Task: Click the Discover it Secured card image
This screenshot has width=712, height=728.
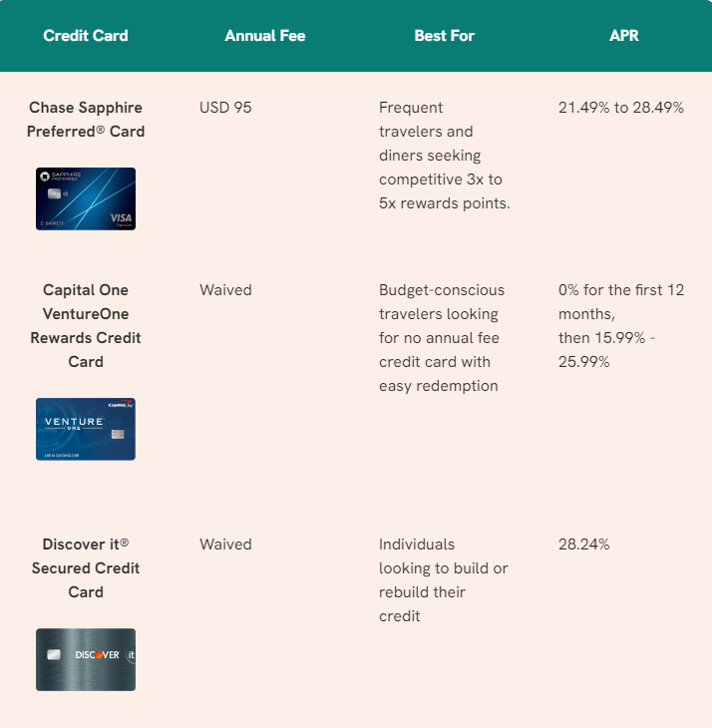Action: [86, 660]
